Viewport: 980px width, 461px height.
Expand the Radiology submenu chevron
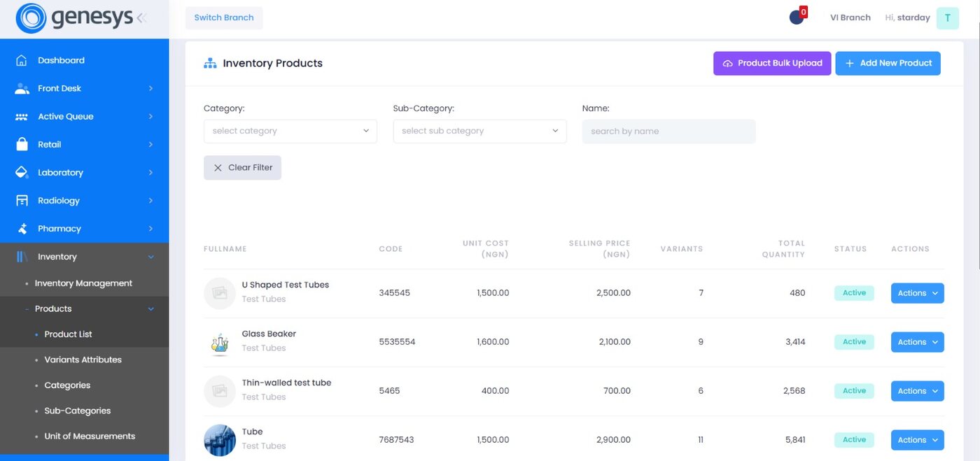pos(150,200)
